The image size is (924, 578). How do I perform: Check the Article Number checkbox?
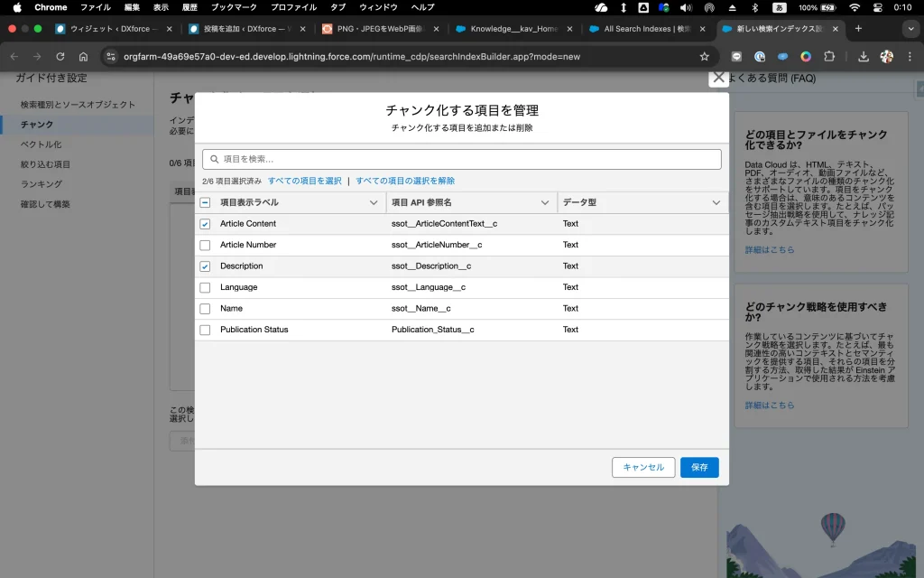(x=205, y=245)
